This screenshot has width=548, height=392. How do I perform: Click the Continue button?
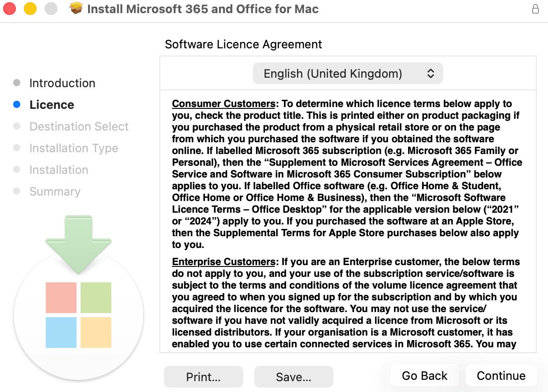(501, 376)
